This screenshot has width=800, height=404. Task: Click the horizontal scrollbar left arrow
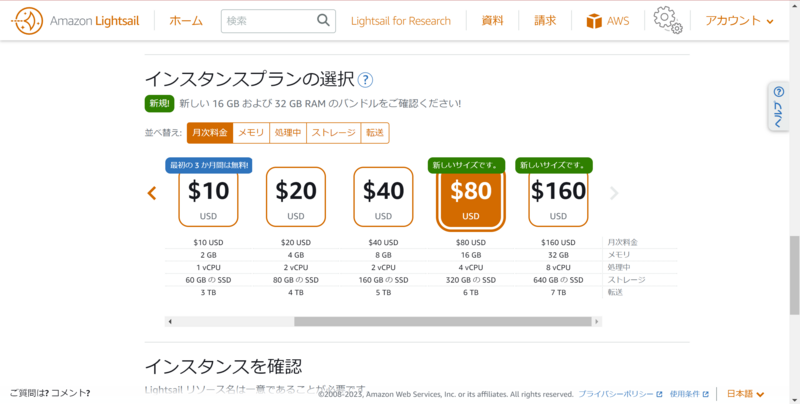pyautogui.click(x=170, y=321)
